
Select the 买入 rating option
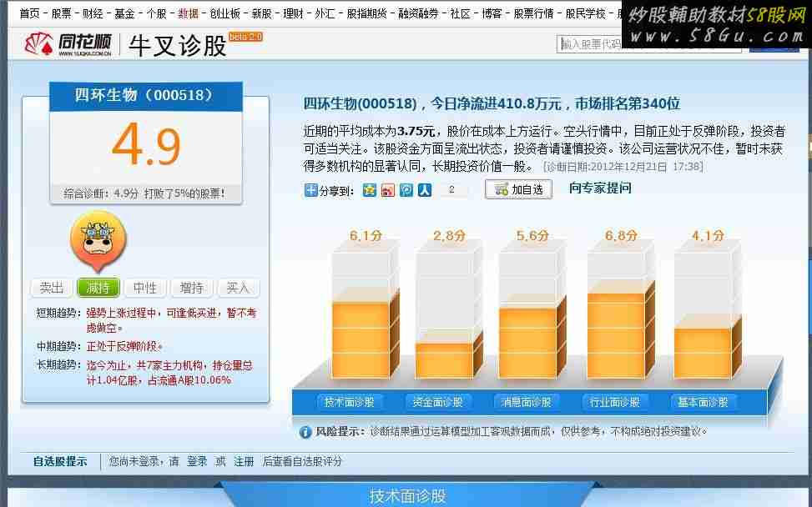click(238, 288)
